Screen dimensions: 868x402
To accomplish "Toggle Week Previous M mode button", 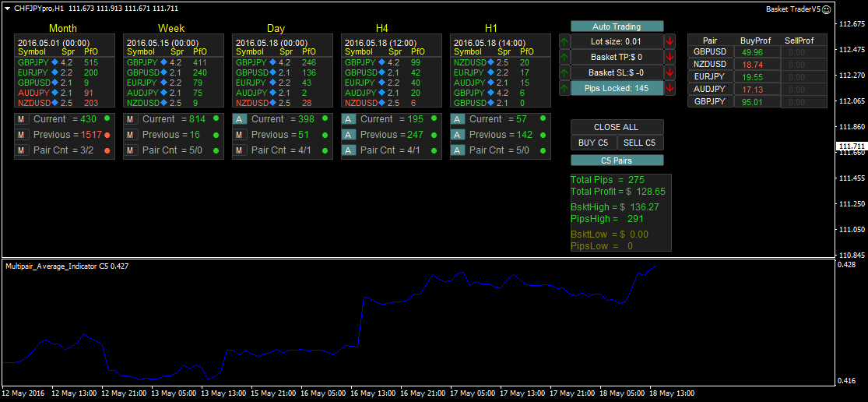I will (130, 135).
